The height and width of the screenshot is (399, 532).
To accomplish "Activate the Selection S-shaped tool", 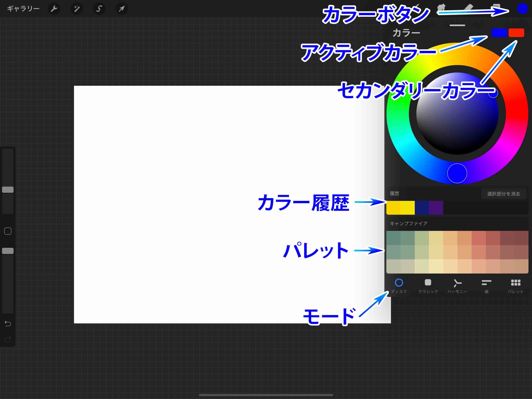I will pyautogui.click(x=99, y=9).
